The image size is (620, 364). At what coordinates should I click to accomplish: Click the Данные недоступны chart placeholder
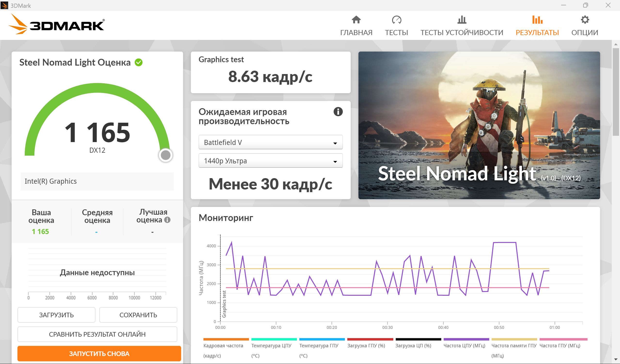[x=97, y=273]
